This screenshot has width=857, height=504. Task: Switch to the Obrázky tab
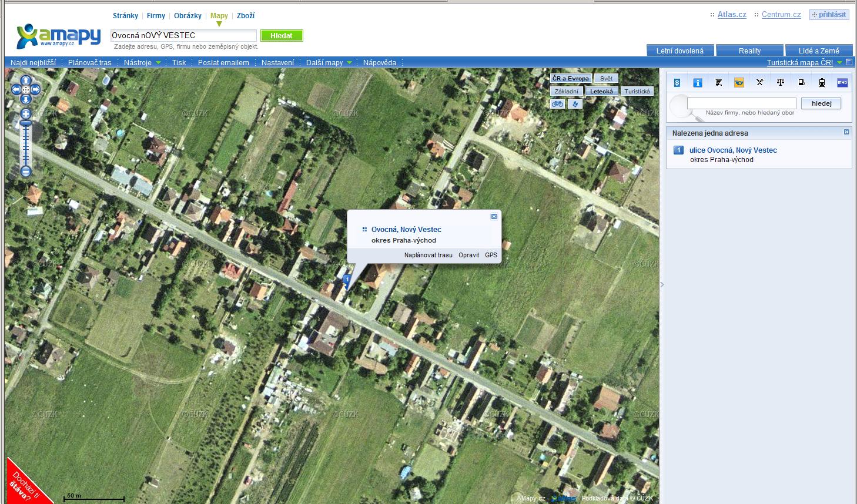click(x=188, y=16)
